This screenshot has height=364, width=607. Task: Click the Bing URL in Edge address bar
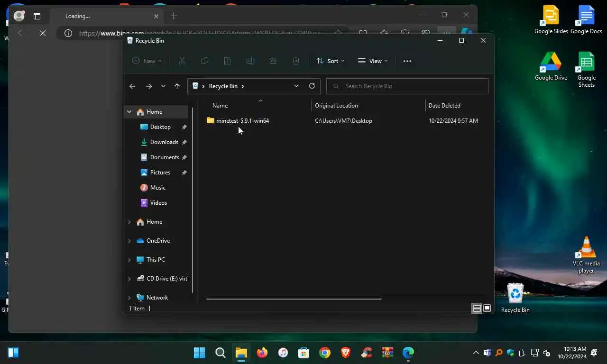click(200, 33)
